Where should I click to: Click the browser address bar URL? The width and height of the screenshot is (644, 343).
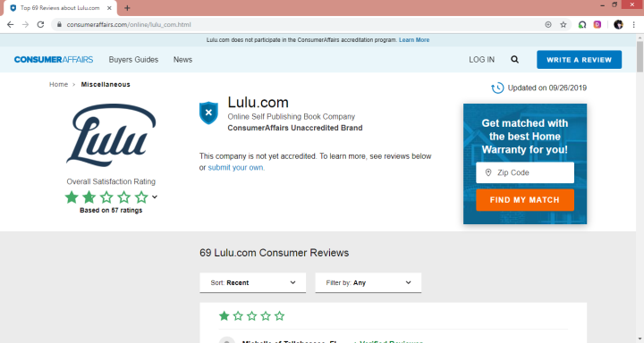point(129,25)
